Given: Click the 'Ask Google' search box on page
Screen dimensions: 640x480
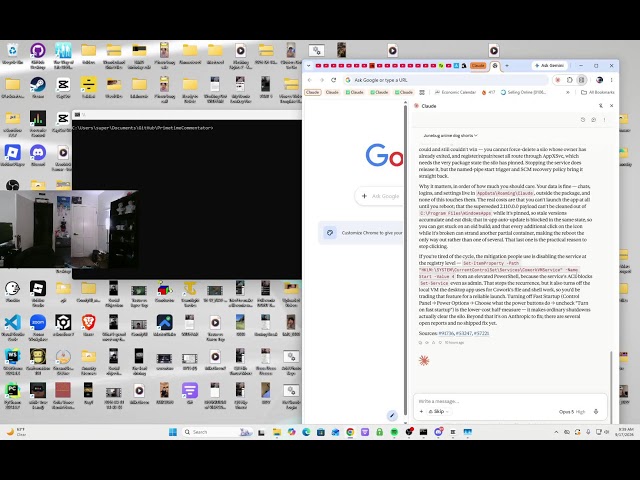Looking at the screenshot, I should click(380, 196).
